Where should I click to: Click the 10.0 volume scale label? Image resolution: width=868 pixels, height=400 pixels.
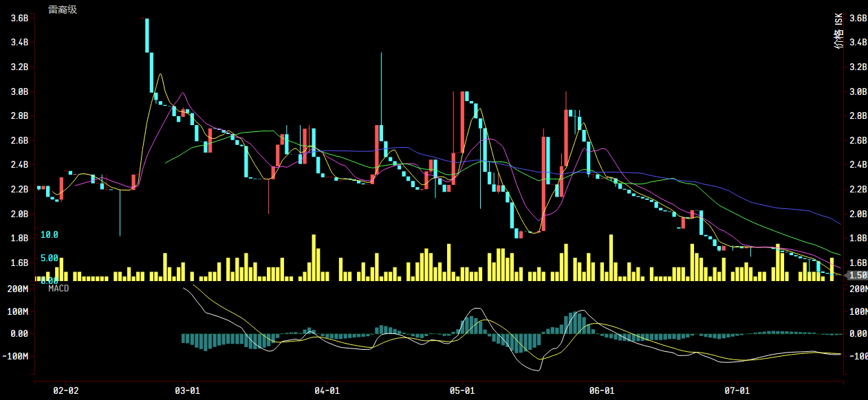[49, 235]
